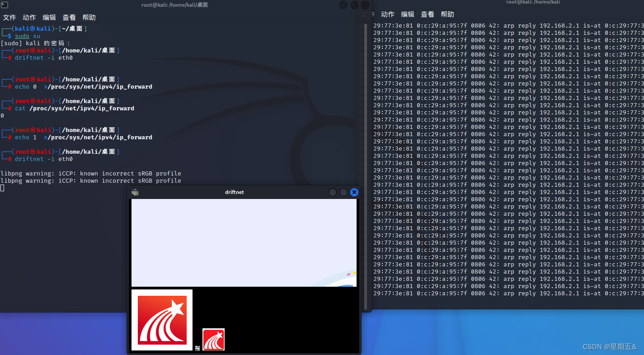Image resolution: width=644 pixels, height=355 pixels.
Task: Select tiny icon image beside small logo
Action: pos(197,348)
